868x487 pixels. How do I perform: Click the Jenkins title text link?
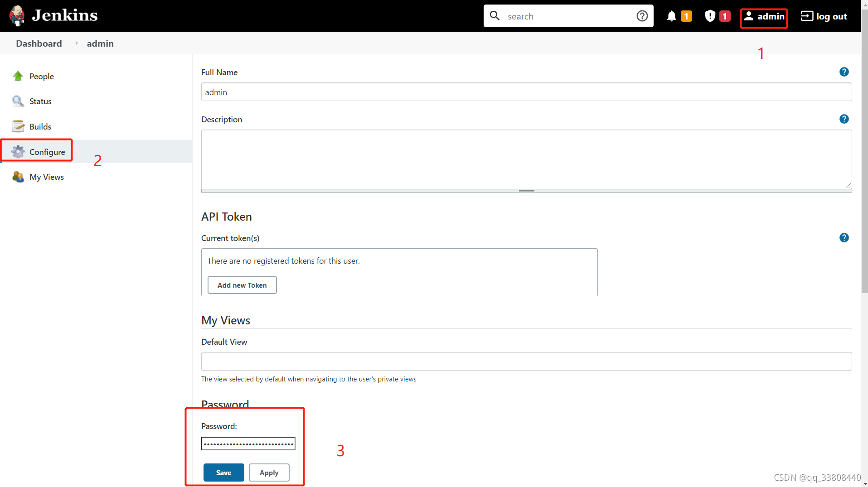click(65, 16)
